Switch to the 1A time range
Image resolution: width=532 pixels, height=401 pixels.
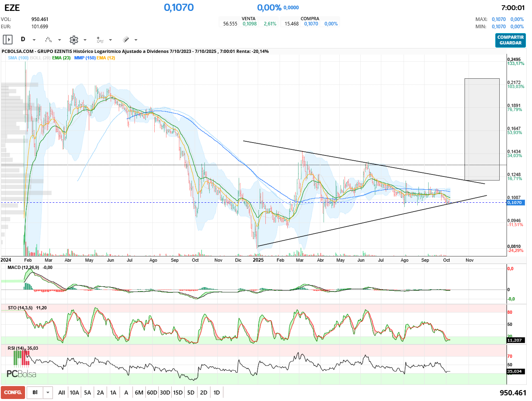pyautogui.click(x=113, y=393)
